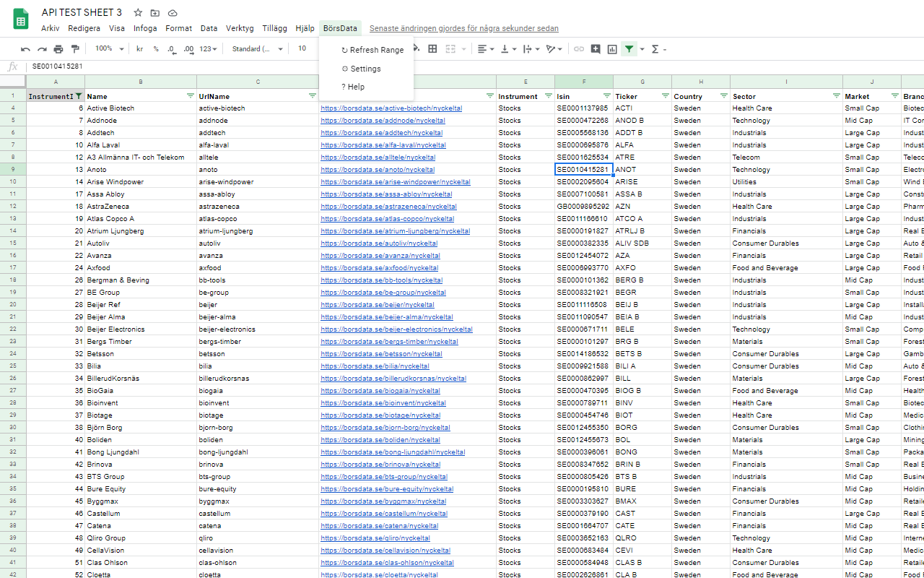Click the merge cells icon
924x578 pixels.
450,49
